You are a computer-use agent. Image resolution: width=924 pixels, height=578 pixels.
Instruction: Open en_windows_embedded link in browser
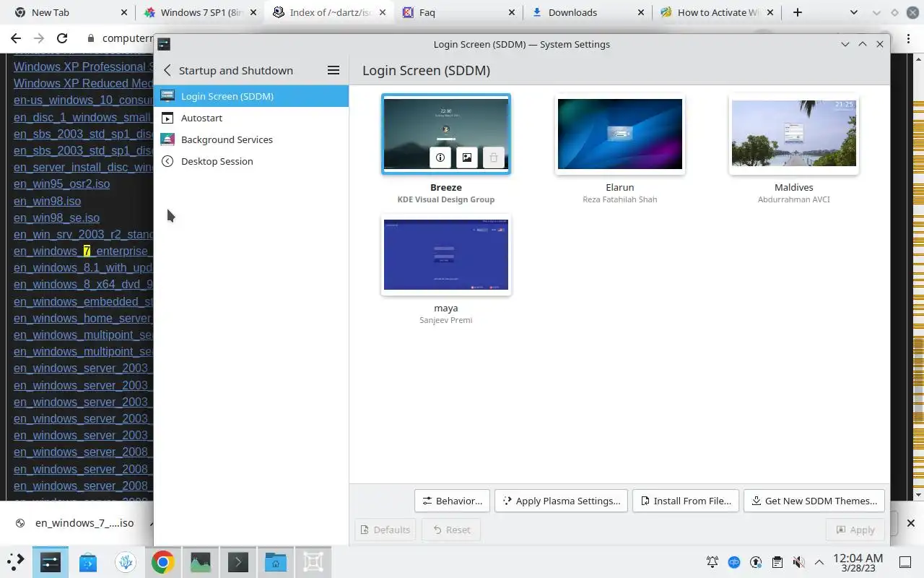pyautogui.click(x=83, y=301)
